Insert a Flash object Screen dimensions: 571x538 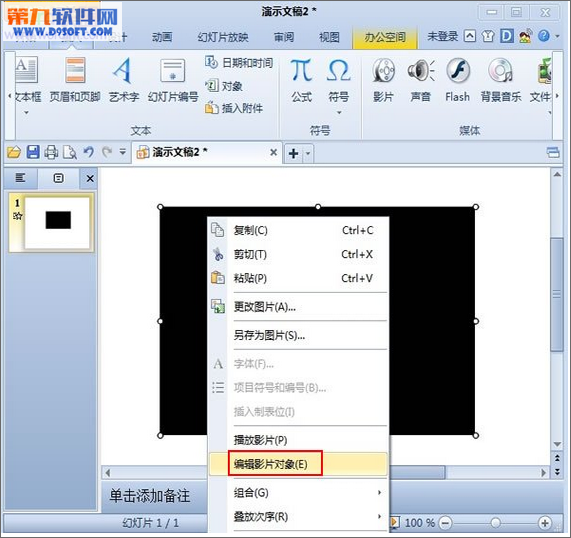pos(458,80)
